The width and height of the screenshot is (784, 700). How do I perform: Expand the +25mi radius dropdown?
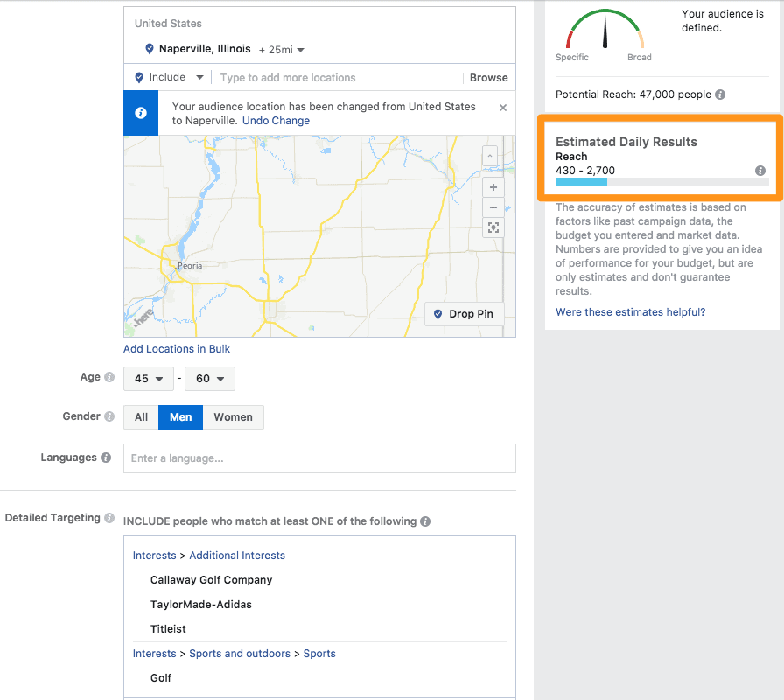pyautogui.click(x=282, y=50)
